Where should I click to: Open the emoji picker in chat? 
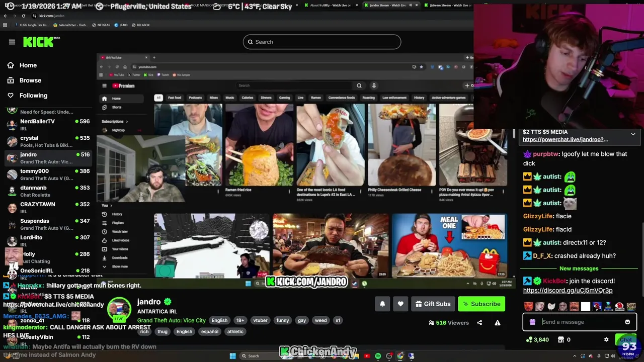[x=627, y=322]
